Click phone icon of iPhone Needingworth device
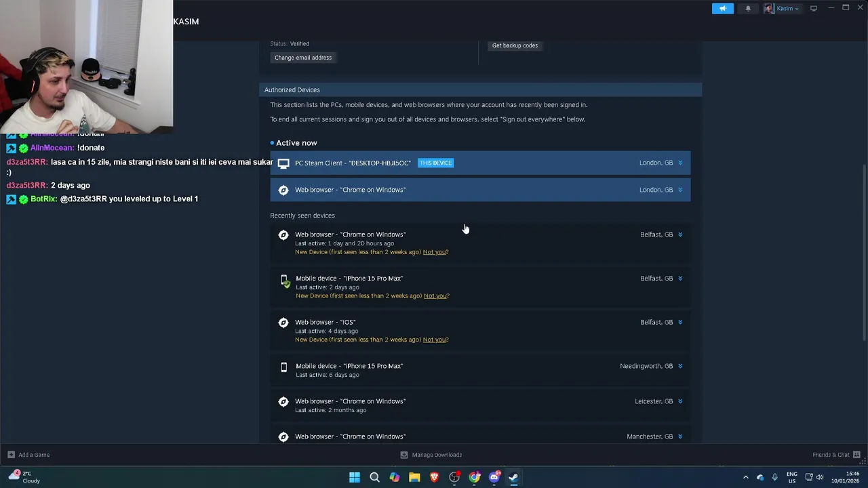Viewport: 868px width, 488px height. click(x=283, y=367)
